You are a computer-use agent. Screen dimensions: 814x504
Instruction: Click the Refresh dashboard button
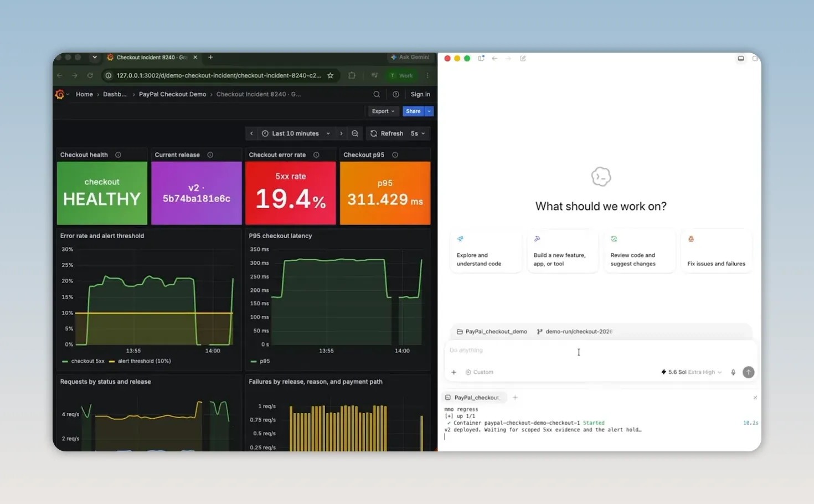tap(387, 133)
